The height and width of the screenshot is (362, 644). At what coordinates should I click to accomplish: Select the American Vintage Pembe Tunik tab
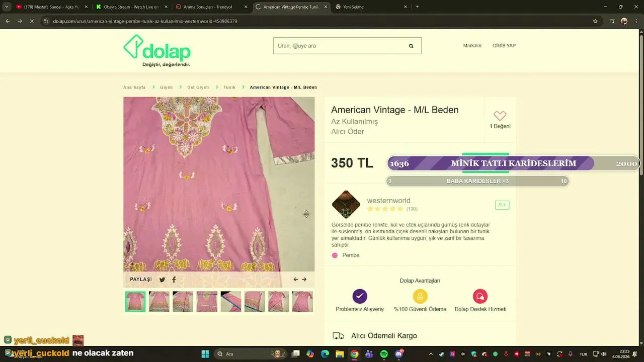point(291,7)
